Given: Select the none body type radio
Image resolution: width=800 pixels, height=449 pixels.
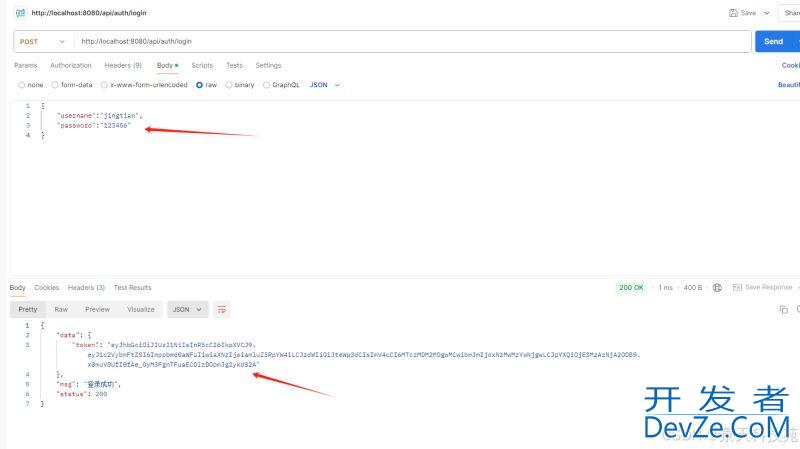Looking at the screenshot, I should pos(21,85).
